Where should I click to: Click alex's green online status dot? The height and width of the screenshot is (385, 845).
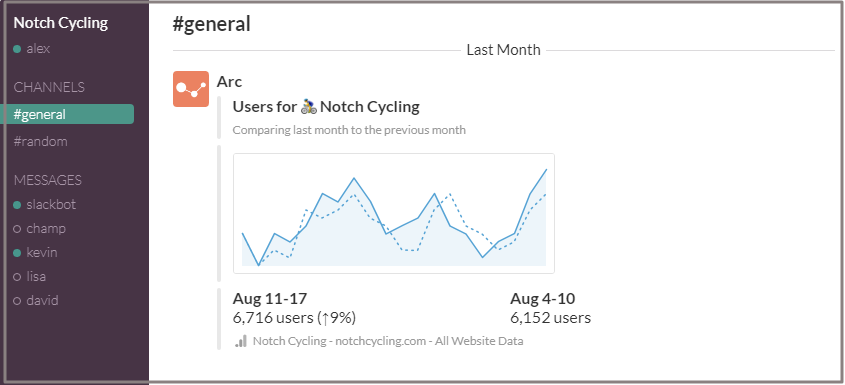pyautogui.click(x=17, y=49)
